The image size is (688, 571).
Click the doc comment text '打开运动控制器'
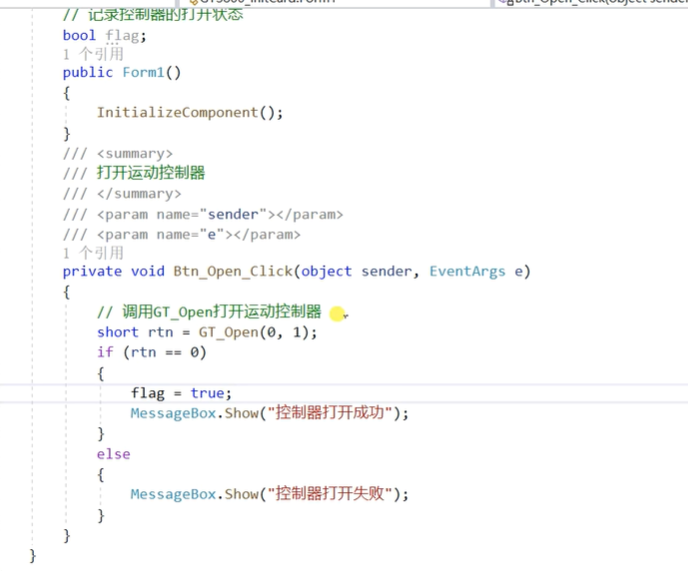(x=150, y=172)
